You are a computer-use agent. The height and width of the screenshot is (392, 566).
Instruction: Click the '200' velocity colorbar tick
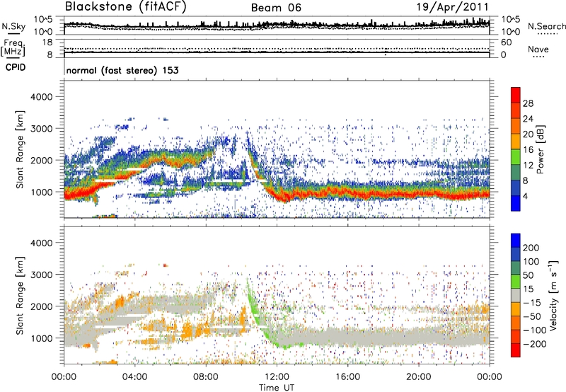(531, 248)
